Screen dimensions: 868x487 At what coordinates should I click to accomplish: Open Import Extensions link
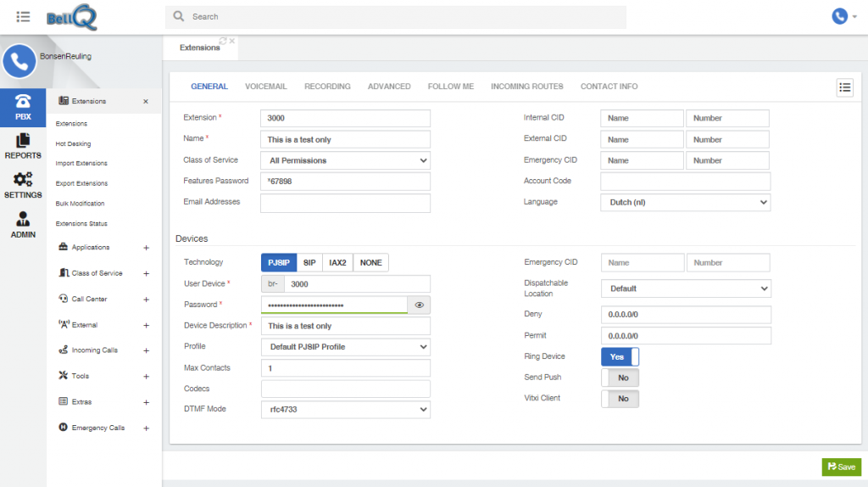tap(81, 164)
